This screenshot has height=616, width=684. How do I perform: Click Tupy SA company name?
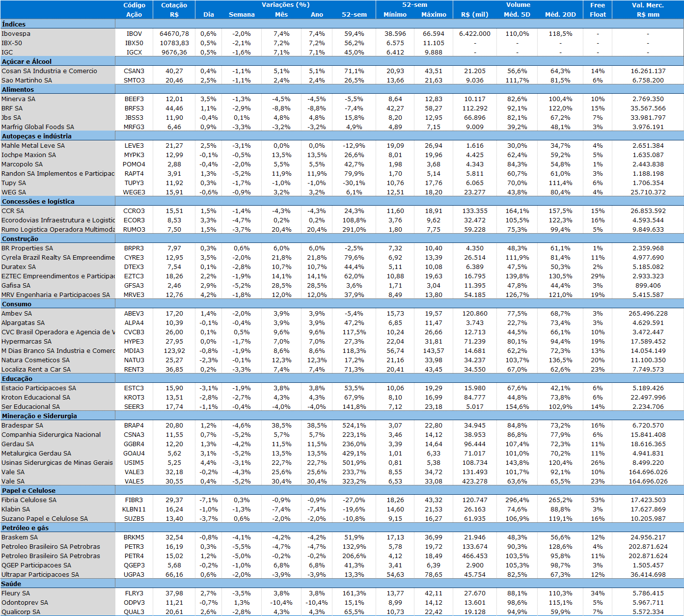point(14,183)
